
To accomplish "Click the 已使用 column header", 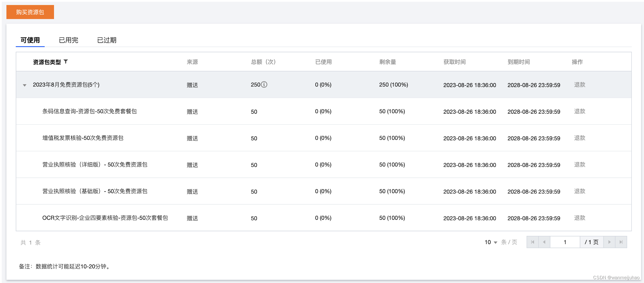I will (x=323, y=62).
